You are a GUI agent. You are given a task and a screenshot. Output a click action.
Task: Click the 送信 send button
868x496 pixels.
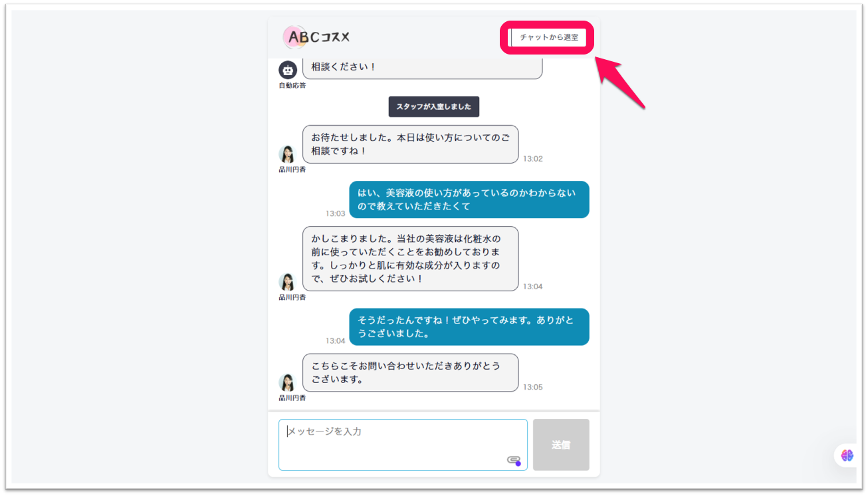pos(561,445)
